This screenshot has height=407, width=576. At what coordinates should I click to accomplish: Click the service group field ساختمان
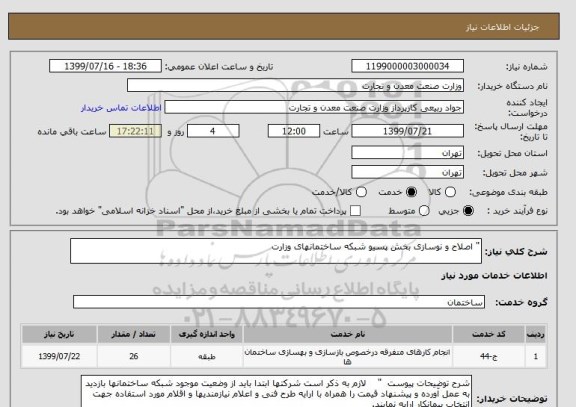coord(279,302)
